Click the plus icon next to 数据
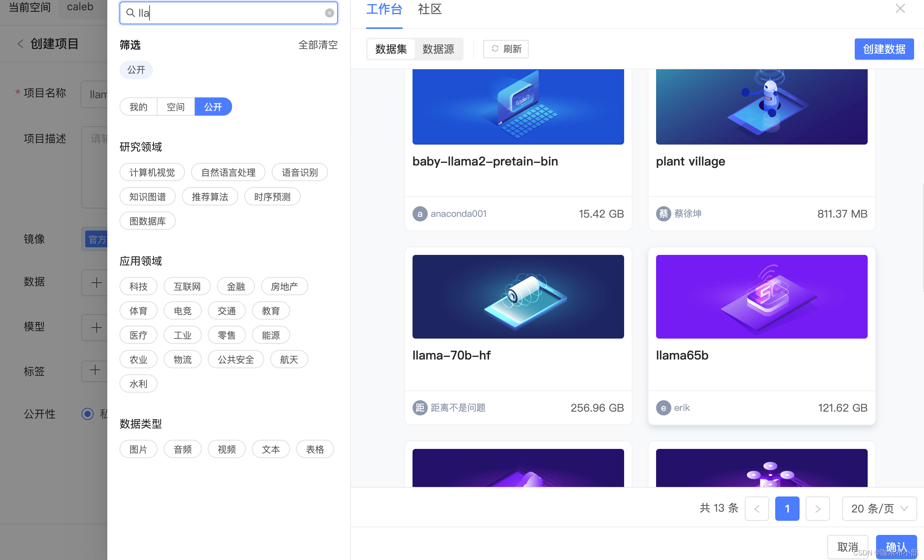Viewport: 924px width, 560px height. tap(96, 282)
